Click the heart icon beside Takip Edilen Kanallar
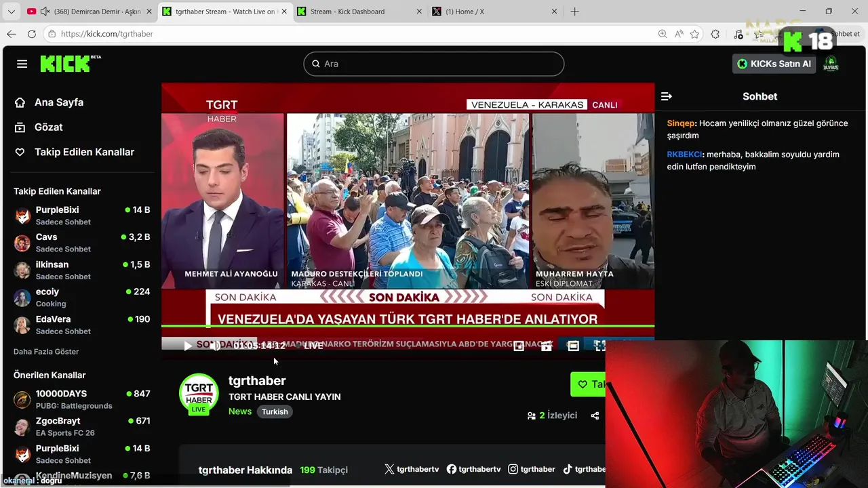 (20, 152)
